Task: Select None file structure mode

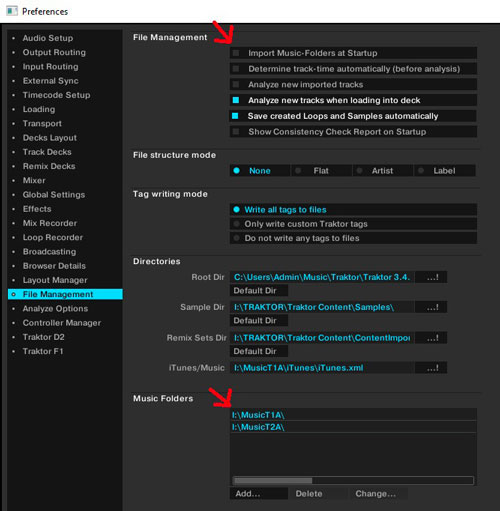Action: coord(259,171)
